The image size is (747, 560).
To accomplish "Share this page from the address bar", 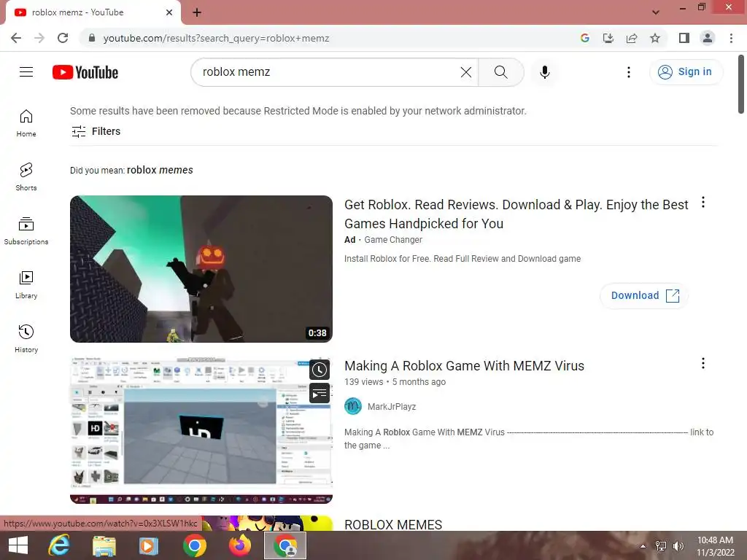I will [632, 38].
